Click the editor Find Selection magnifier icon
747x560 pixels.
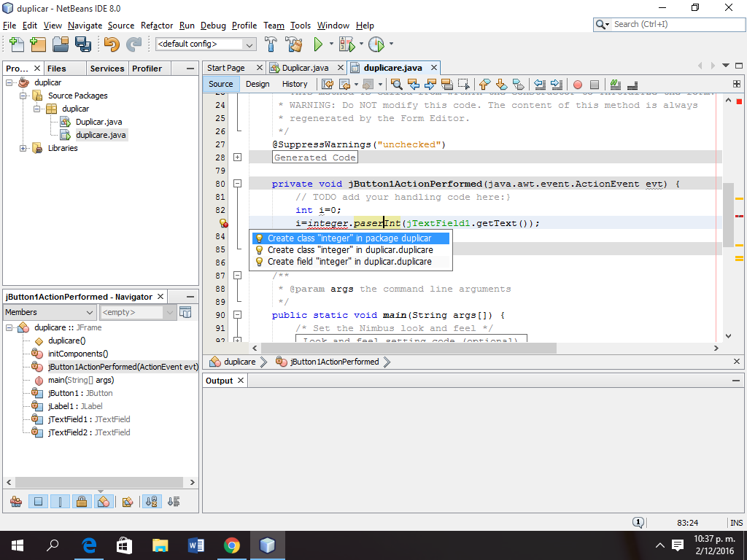tap(396, 85)
